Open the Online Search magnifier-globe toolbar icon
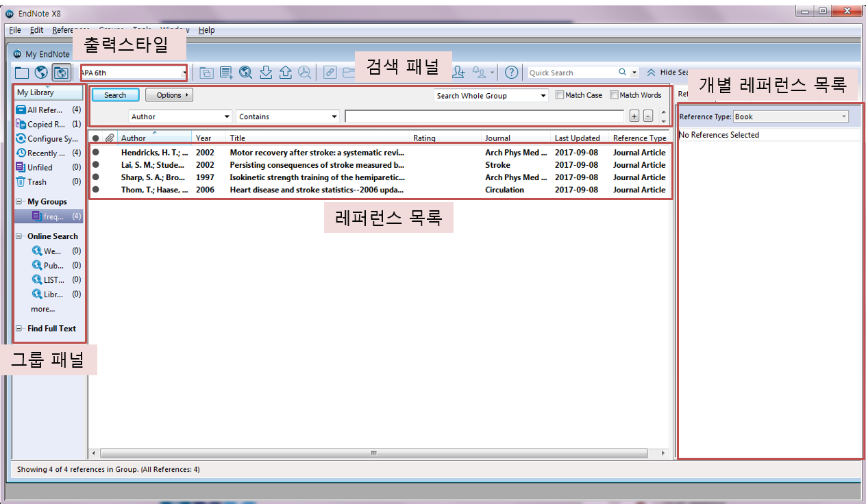The width and height of the screenshot is (866, 504). [246, 73]
